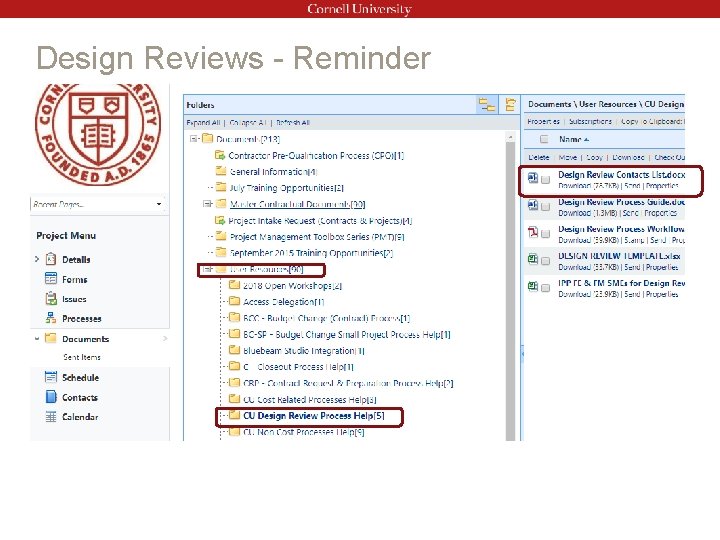Viewport: 720px width, 540px height.
Task: Open Design Review Contacts List.docx link
Action: click(x=622, y=174)
